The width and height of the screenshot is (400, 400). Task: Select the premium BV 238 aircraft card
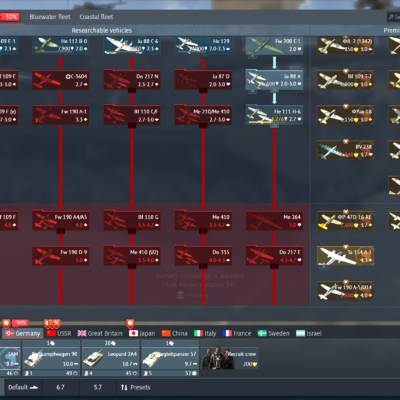point(345,150)
